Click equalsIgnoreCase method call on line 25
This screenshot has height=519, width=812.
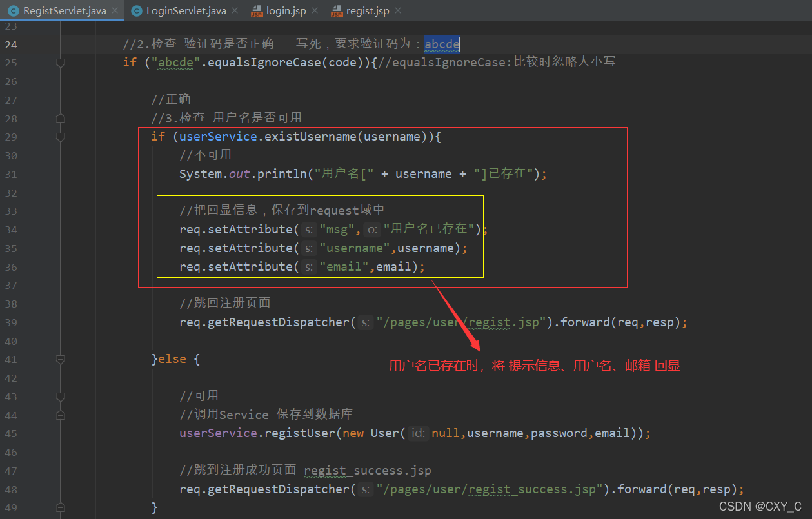click(264, 63)
